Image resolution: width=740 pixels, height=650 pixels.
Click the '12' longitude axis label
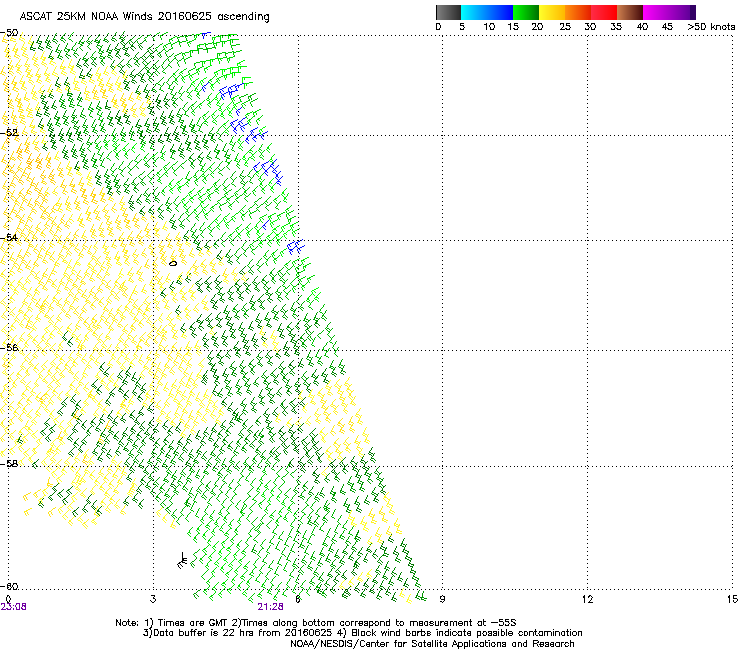click(587, 599)
